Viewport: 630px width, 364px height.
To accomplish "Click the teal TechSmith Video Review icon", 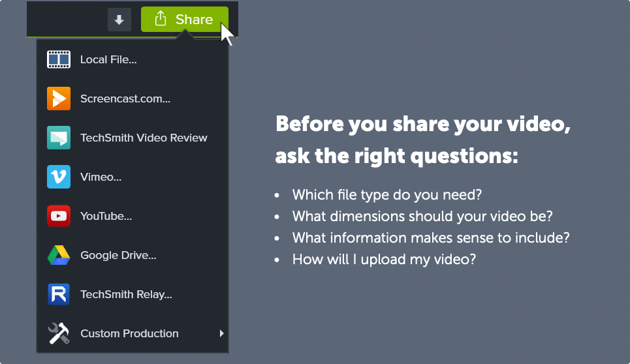I will click(59, 138).
